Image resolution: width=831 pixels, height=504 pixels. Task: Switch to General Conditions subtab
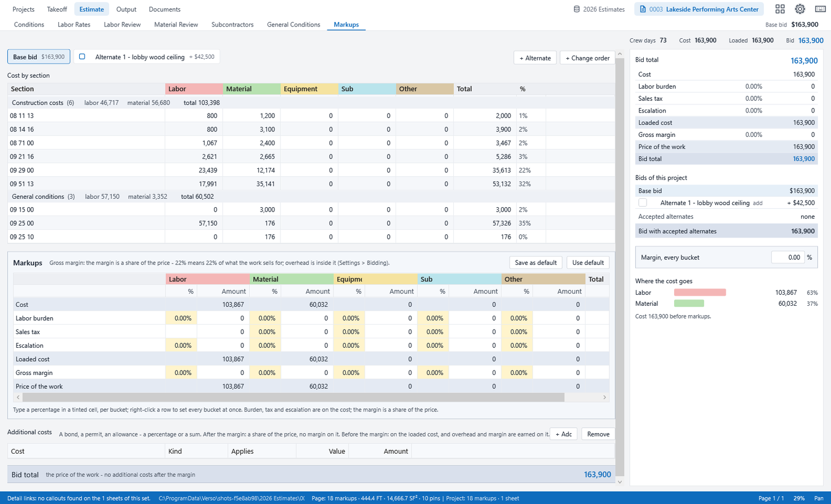click(294, 24)
